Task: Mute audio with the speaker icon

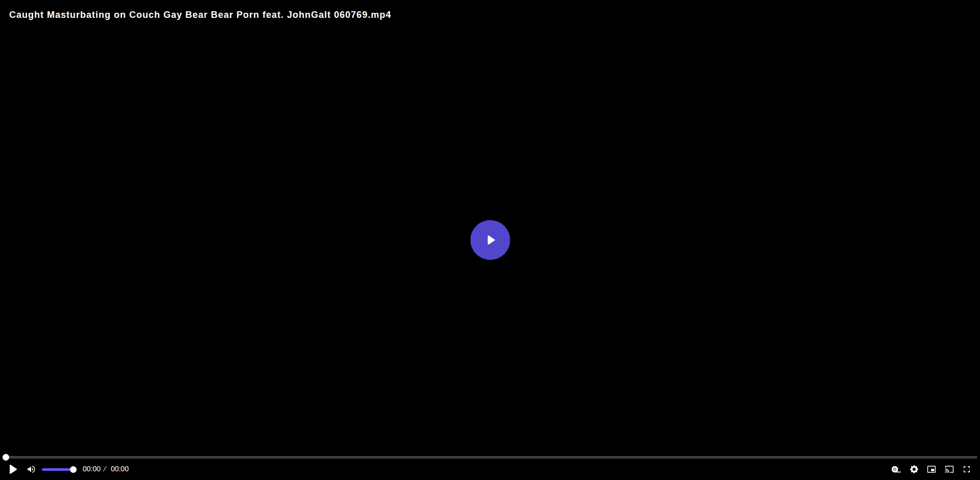Action: (31, 469)
